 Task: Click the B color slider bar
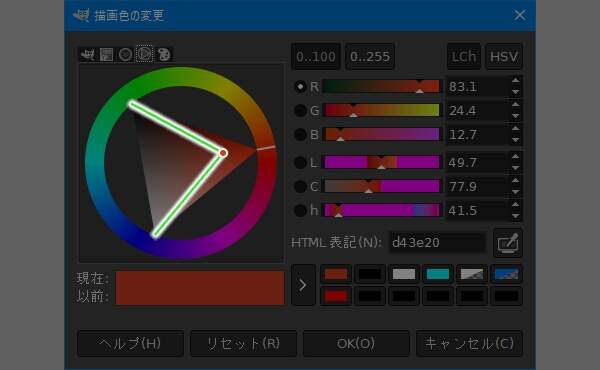(x=382, y=134)
